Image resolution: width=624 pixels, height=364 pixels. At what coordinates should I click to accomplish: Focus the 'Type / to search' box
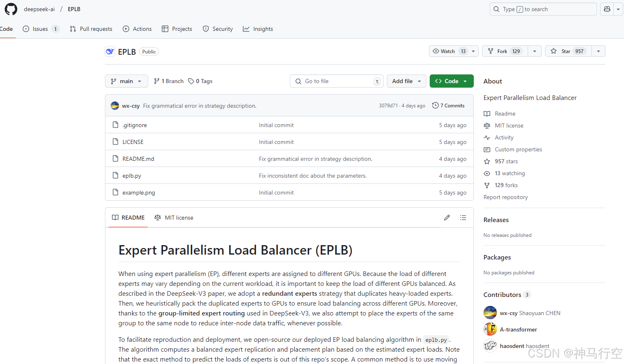[x=543, y=9]
